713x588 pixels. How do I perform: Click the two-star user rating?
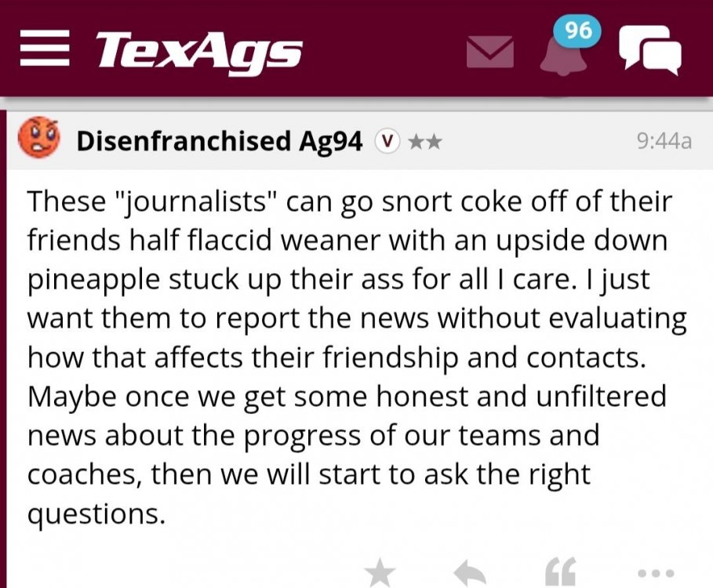[424, 141]
